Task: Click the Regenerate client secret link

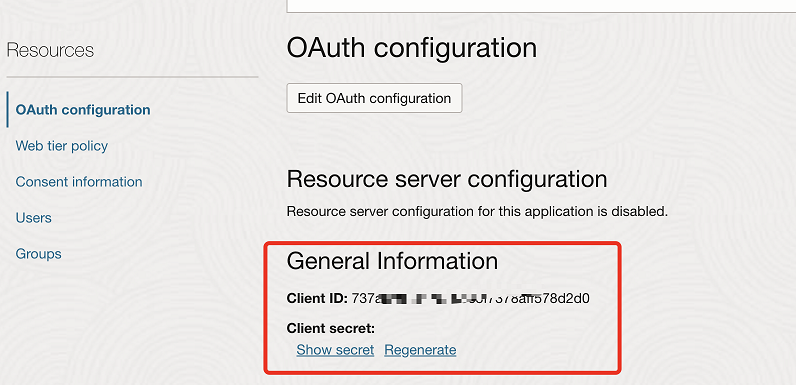Action: click(x=420, y=350)
